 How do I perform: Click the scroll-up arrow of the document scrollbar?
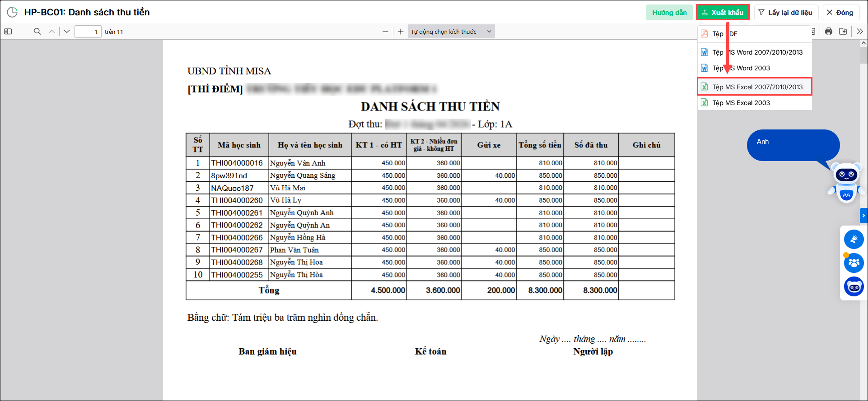pos(863,43)
